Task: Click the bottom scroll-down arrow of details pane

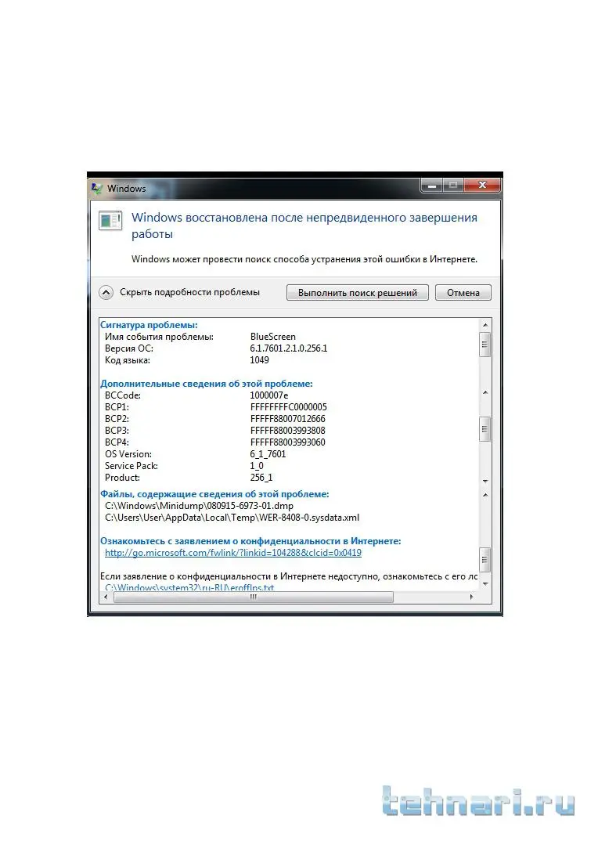Action: (x=485, y=583)
